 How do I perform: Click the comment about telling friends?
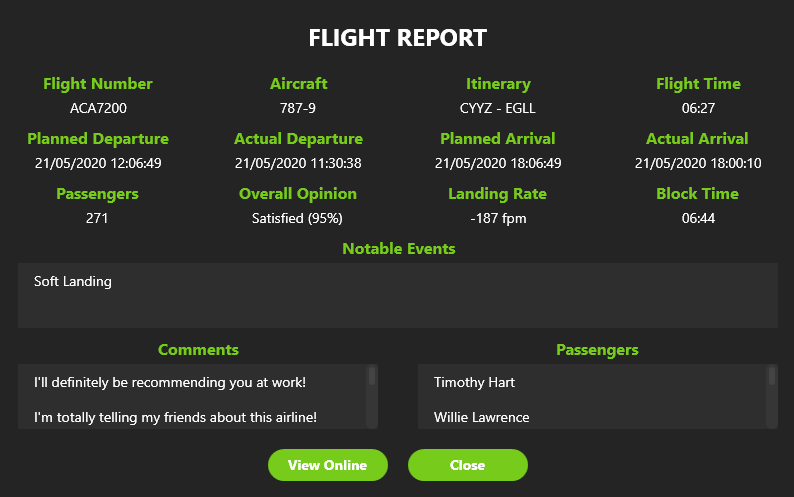[176, 417]
